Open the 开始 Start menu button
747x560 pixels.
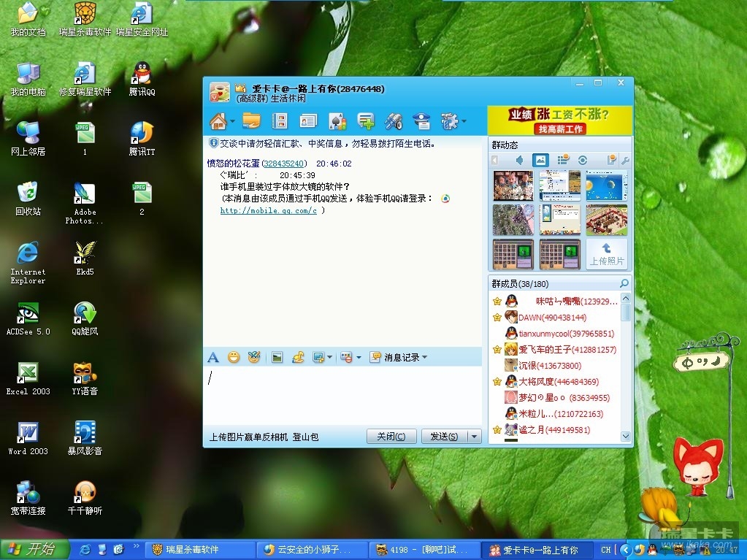[x=34, y=550]
